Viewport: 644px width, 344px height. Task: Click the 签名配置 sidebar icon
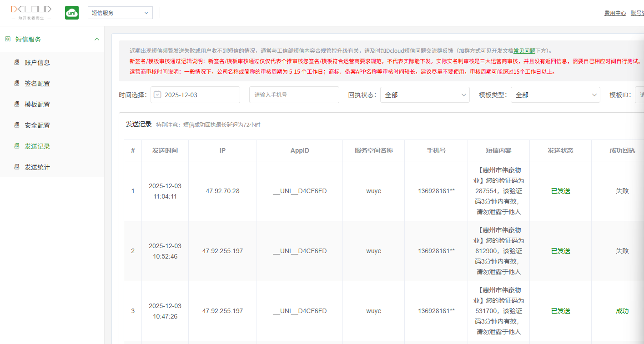click(17, 84)
